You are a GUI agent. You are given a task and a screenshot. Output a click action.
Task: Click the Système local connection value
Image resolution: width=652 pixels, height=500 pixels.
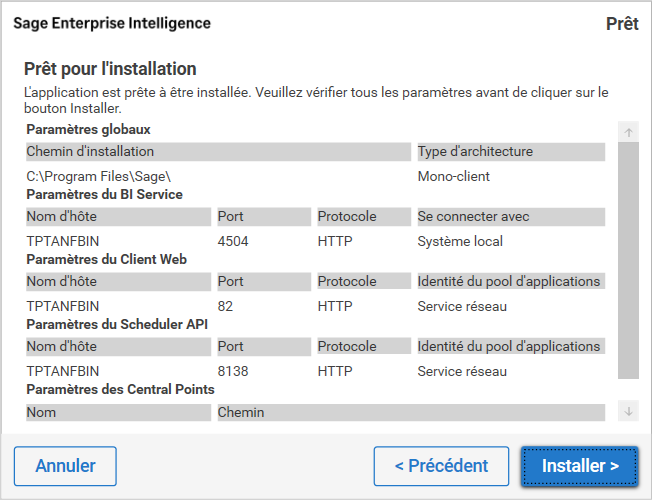click(460, 241)
